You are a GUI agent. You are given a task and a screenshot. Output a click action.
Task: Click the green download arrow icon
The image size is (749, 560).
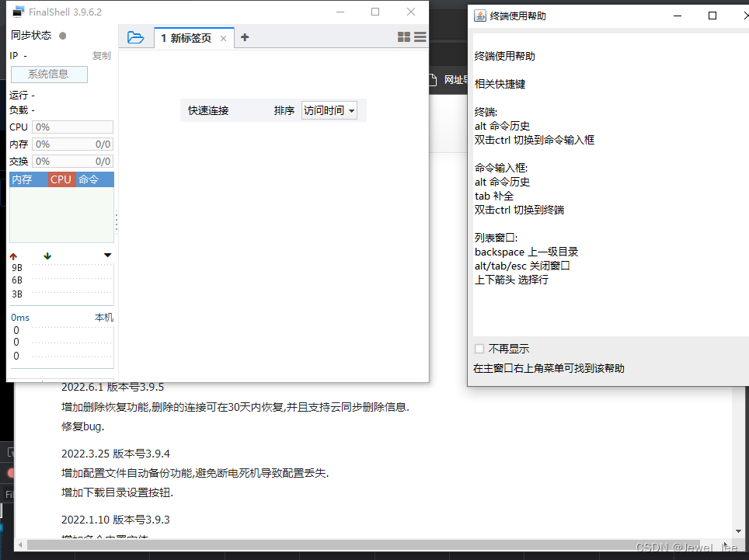(x=47, y=256)
